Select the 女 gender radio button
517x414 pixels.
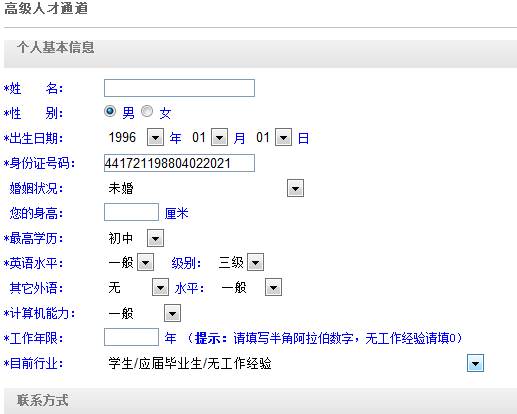[147, 111]
